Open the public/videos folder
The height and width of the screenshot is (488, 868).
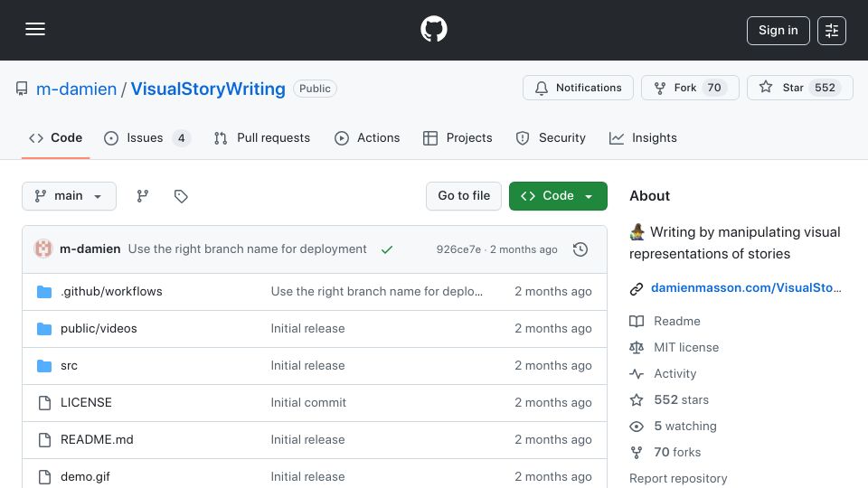[99, 329]
